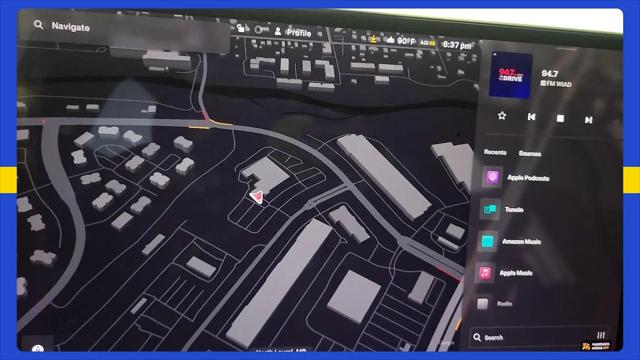
Task: Tap the red vehicle location arrow
Action: 257,197
